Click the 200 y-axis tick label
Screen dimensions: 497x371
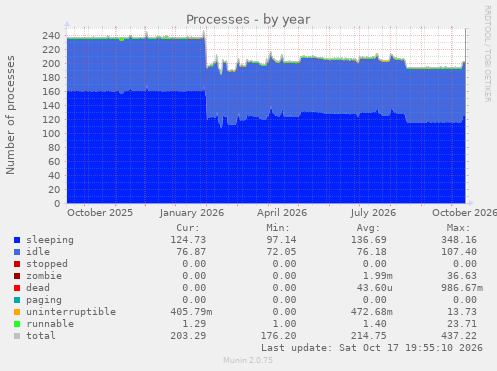point(51,64)
